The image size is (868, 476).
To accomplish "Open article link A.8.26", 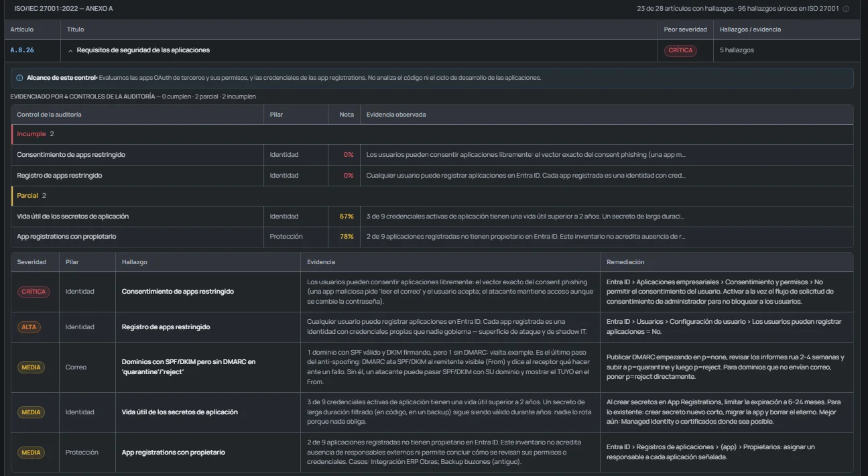I will (22, 50).
